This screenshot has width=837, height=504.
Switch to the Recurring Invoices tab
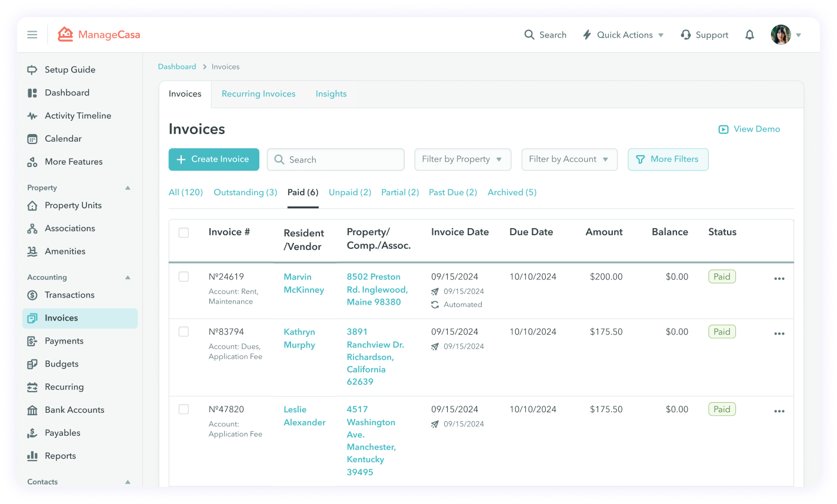(258, 94)
